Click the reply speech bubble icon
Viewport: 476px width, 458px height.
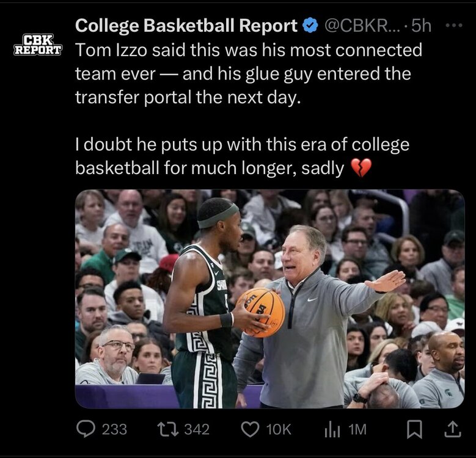click(x=86, y=429)
